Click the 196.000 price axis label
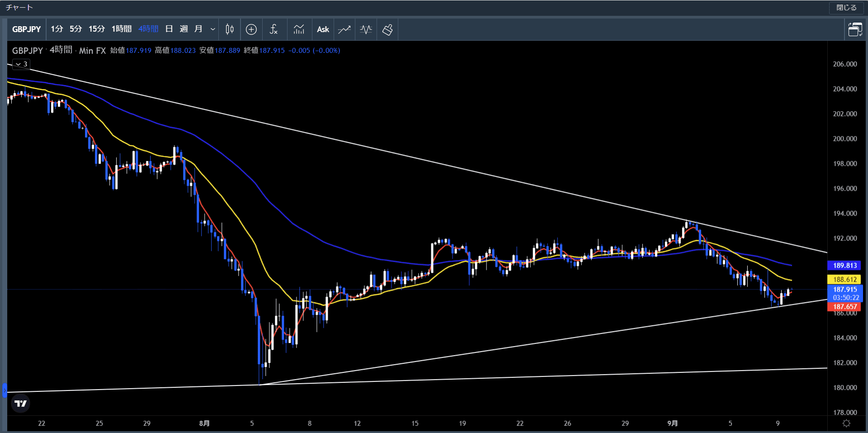 [x=845, y=188]
